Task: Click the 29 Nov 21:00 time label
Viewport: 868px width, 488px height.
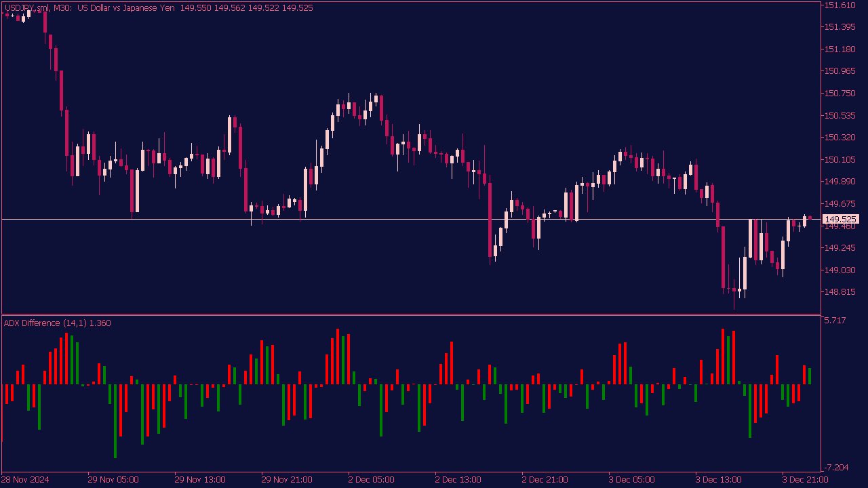Action: coord(286,480)
